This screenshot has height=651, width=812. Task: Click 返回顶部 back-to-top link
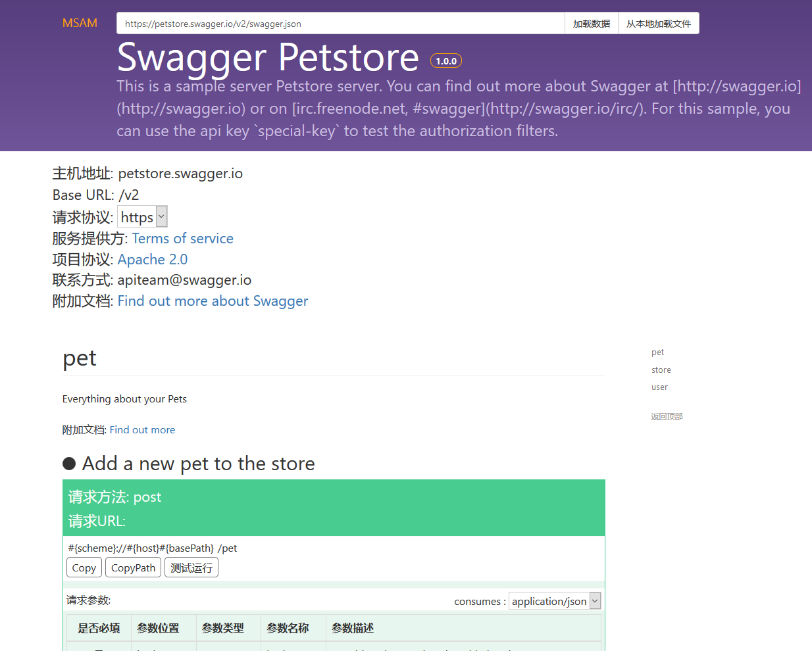(667, 417)
